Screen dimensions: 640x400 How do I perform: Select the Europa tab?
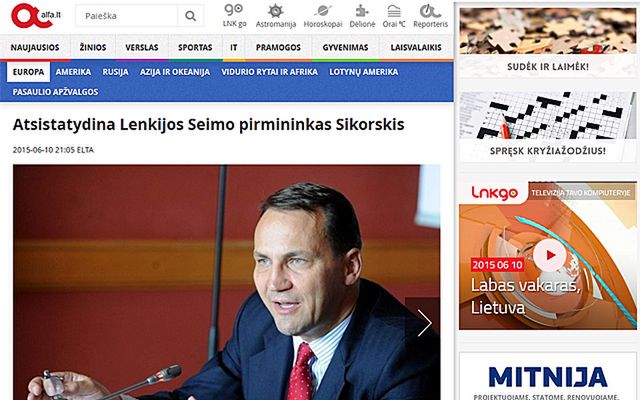click(28, 72)
